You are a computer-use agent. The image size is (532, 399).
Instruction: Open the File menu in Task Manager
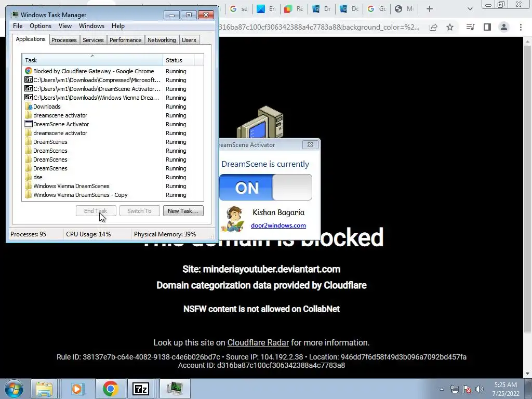pyautogui.click(x=18, y=26)
